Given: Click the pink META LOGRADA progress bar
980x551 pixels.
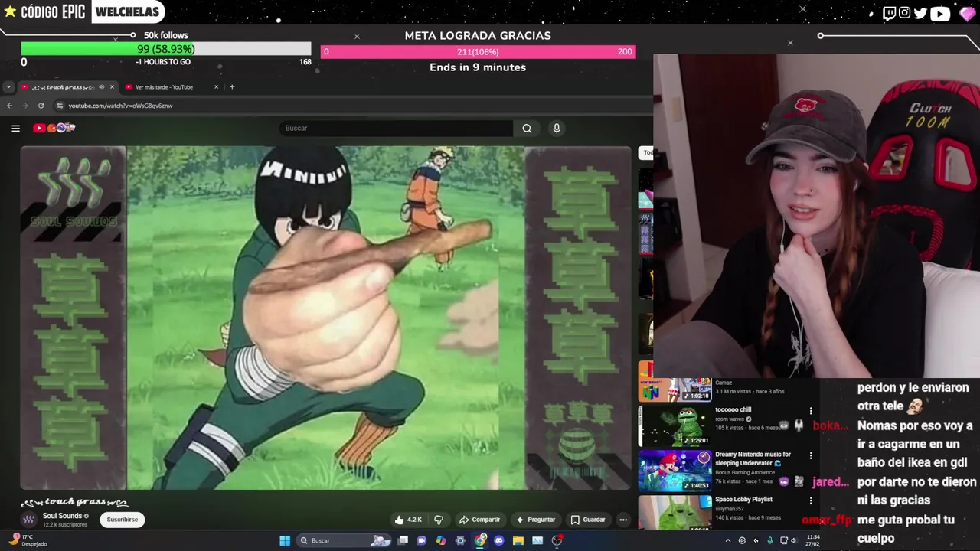Looking at the screenshot, I should (478, 51).
